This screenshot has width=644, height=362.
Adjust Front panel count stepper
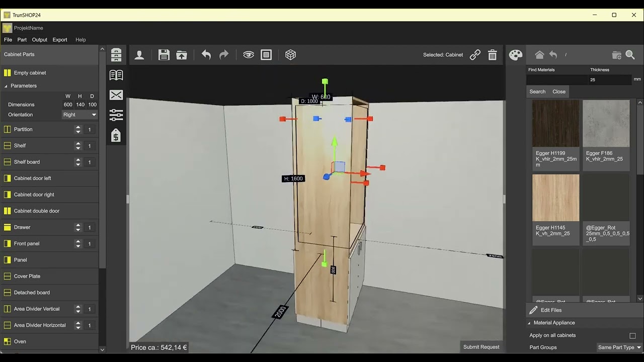point(78,244)
